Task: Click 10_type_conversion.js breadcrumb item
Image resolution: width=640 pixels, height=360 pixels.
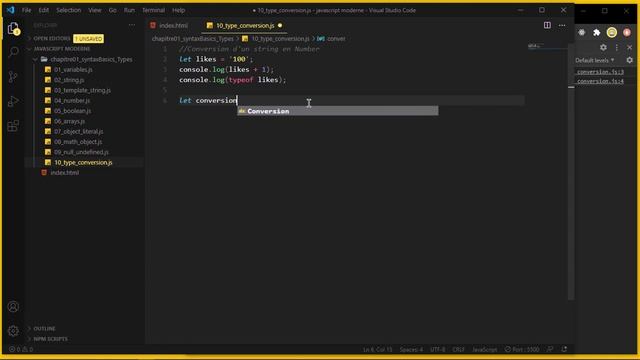Action: coord(280,39)
